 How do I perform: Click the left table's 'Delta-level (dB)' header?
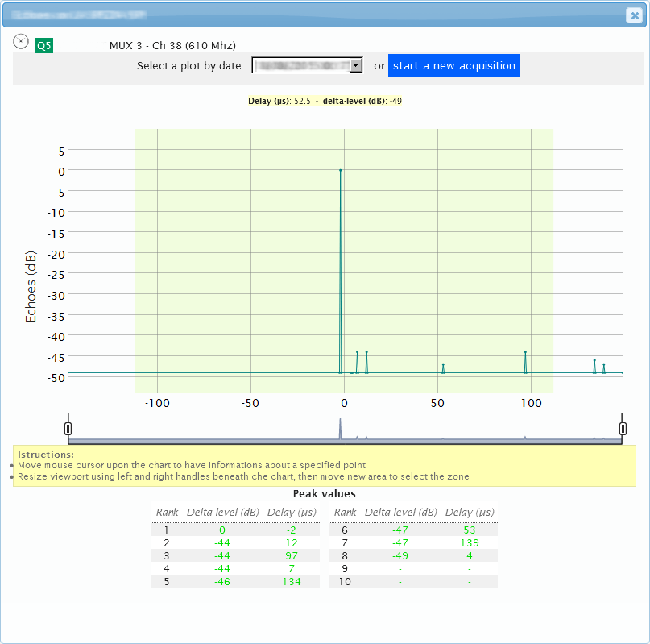pos(223,513)
